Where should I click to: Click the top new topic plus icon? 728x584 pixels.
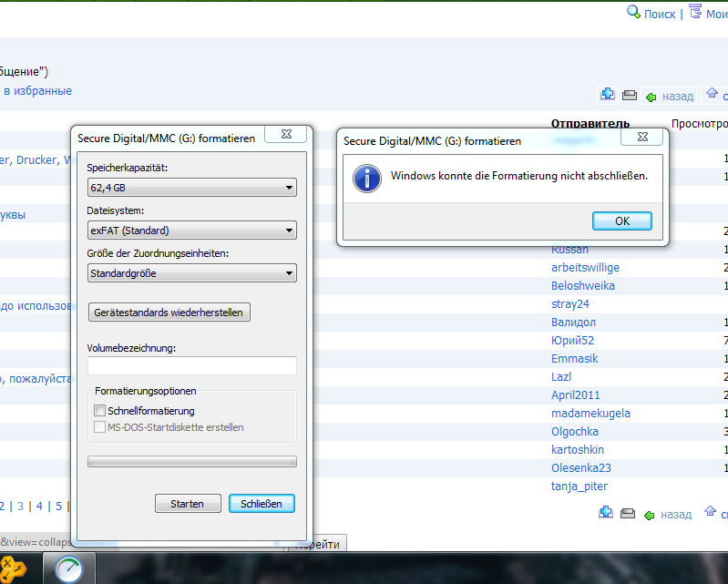click(608, 95)
